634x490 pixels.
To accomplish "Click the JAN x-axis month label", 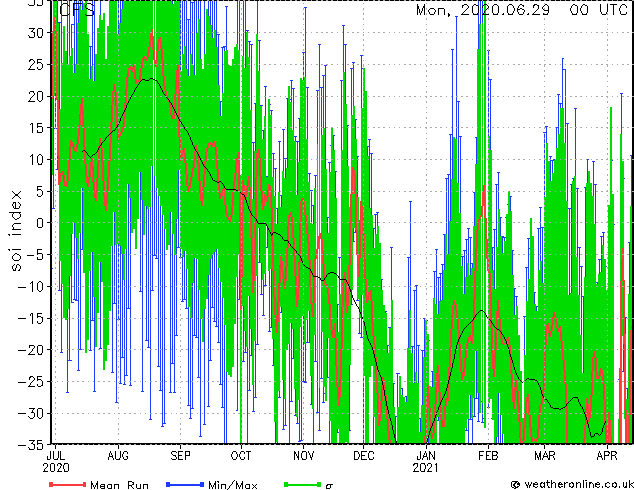I will 426,456.
